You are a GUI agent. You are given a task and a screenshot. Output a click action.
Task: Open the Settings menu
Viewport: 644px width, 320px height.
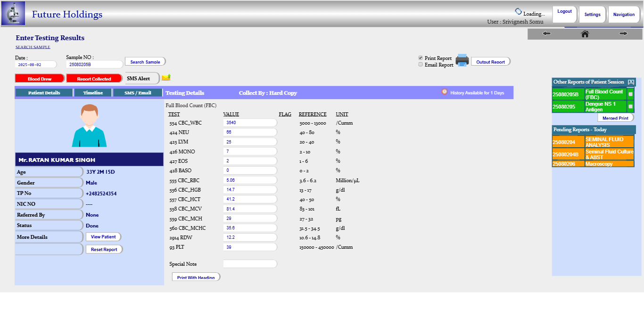click(x=592, y=15)
